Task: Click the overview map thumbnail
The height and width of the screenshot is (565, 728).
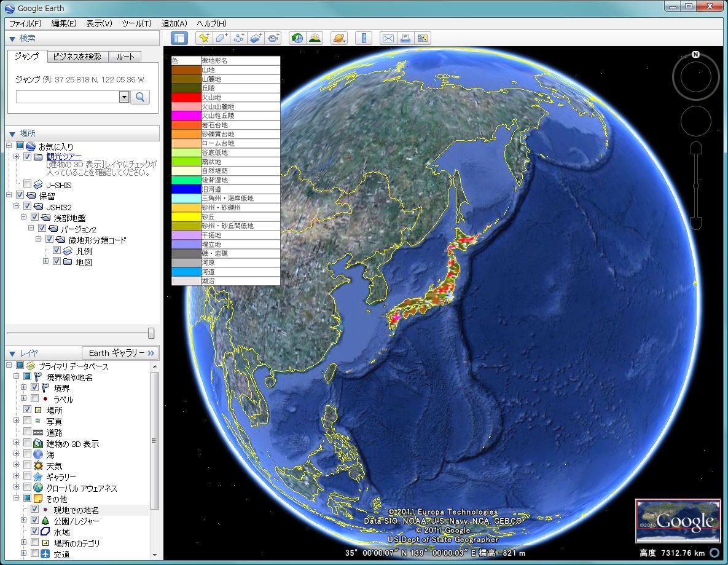Action: pos(678,521)
